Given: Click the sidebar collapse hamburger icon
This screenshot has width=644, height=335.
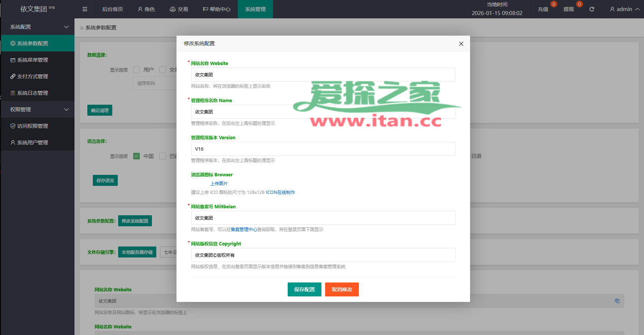Looking at the screenshot, I should tap(85, 9).
